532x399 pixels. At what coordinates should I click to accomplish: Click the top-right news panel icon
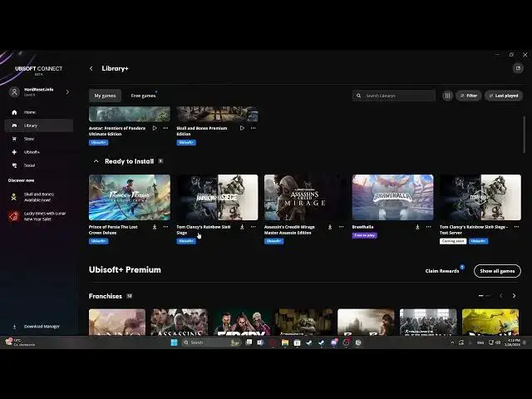pos(518,68)
